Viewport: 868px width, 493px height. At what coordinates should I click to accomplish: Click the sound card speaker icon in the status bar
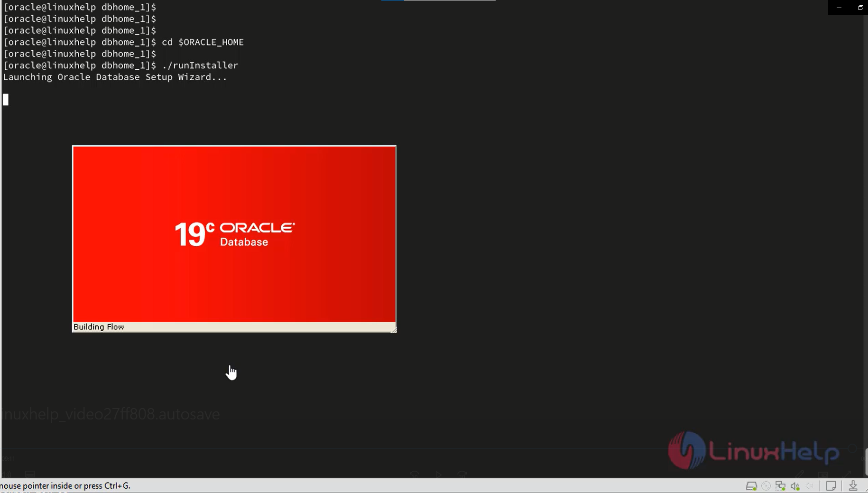point(795,486)
